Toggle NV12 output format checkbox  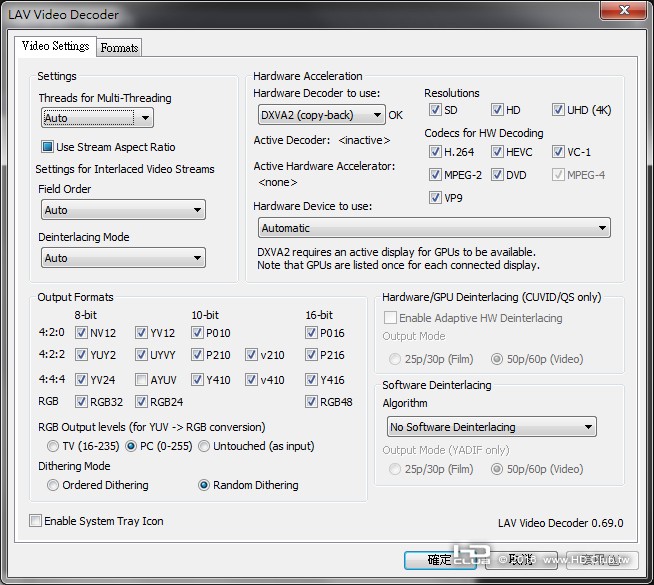click(x=81, y=332)
